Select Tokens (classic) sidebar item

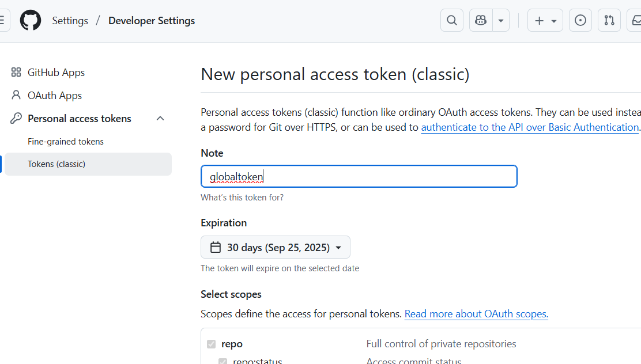pos(56,164)
